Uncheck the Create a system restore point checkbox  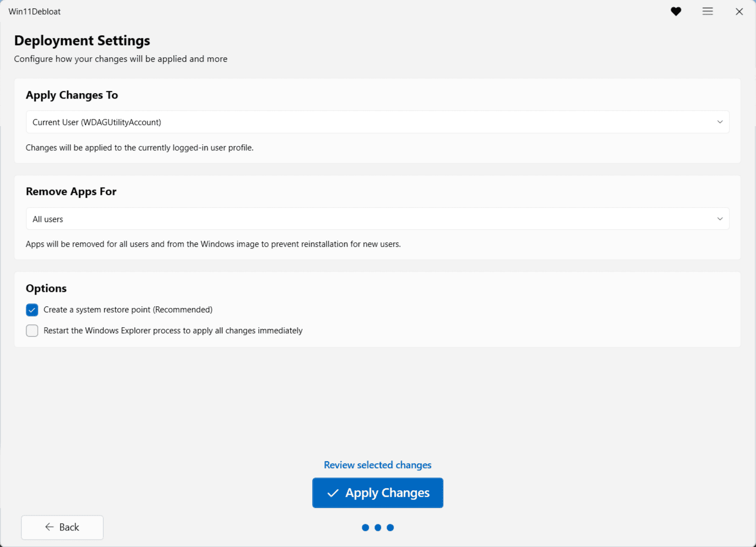pos(32,310)
